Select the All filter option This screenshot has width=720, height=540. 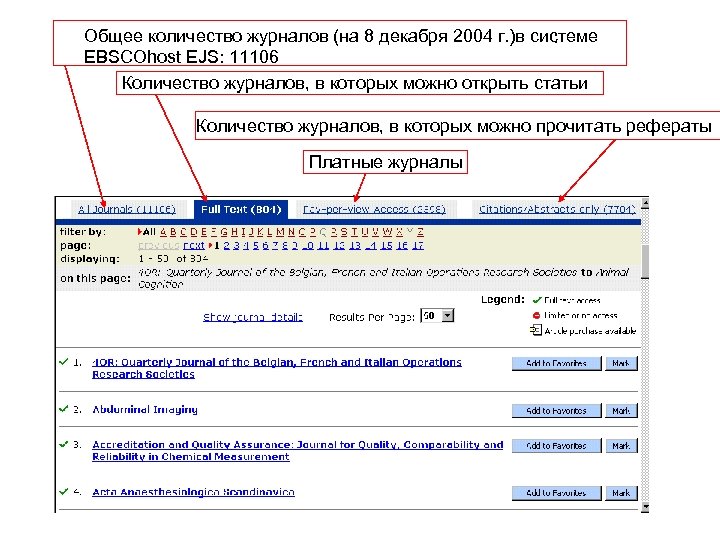pos(149,232)
